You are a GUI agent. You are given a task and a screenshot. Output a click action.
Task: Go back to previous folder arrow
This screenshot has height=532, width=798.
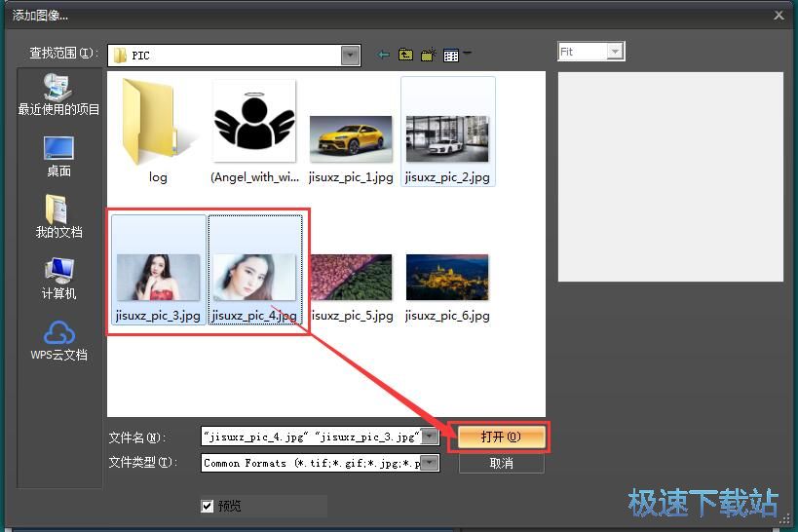coord(384,55)
